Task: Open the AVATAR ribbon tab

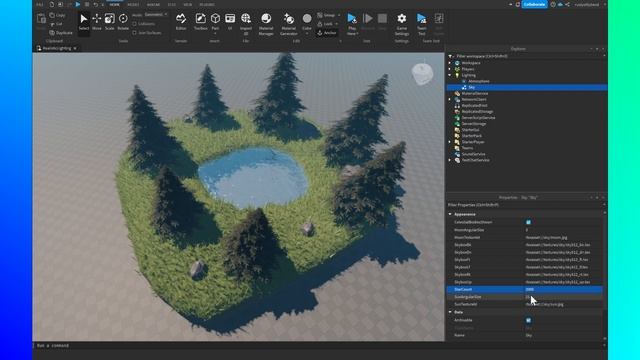Action: [153, 4]
